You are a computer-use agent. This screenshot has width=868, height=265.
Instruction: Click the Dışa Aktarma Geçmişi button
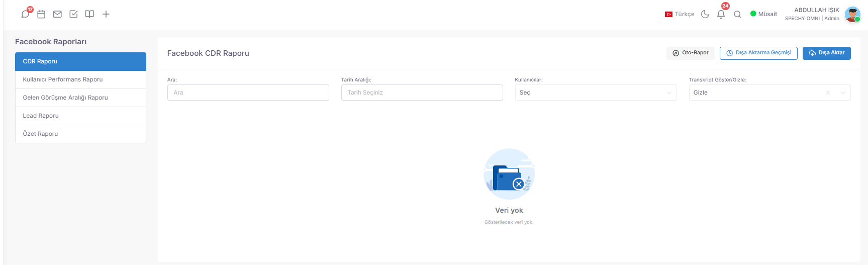pyautogui.click(x=758, y=53)
